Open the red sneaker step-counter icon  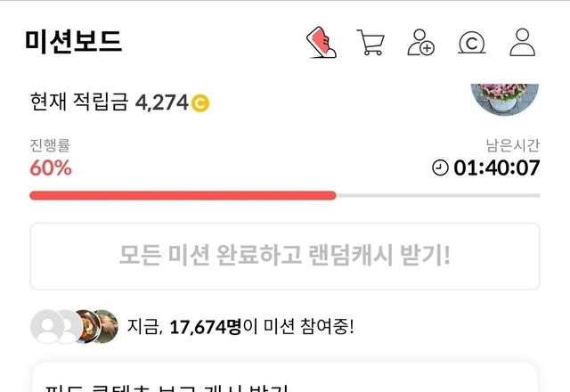coord(322,42)
